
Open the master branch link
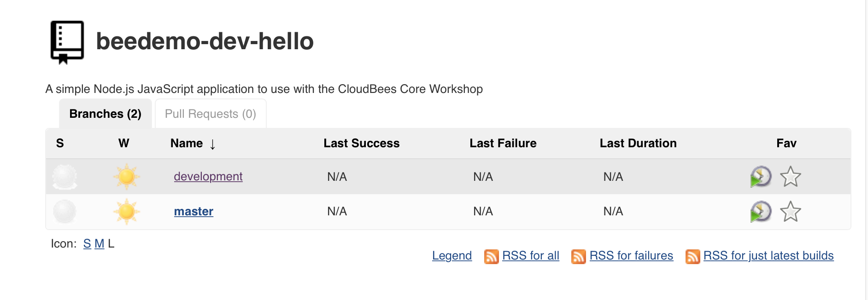click(194, 212)
